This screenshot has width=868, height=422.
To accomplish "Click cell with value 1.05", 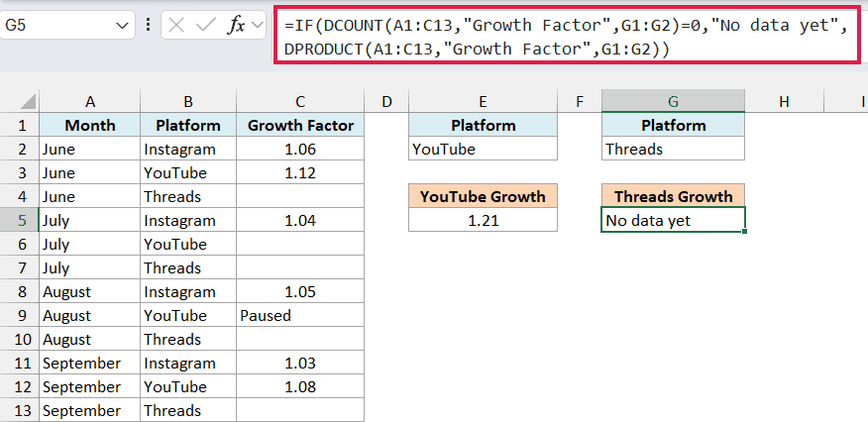I will [x=300, y=292].
